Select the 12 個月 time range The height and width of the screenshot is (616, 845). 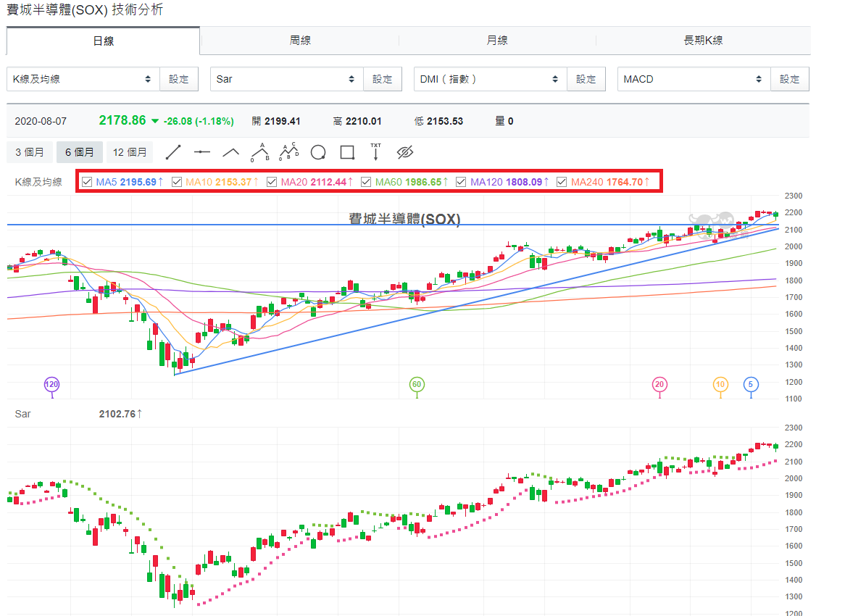(130, 152)
